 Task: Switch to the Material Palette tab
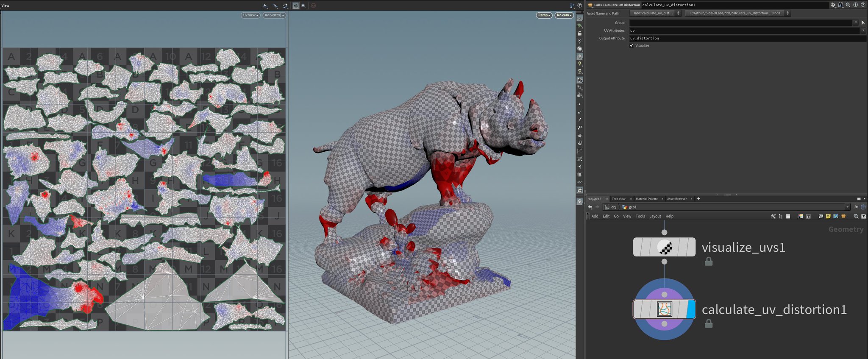coord(647,199)
